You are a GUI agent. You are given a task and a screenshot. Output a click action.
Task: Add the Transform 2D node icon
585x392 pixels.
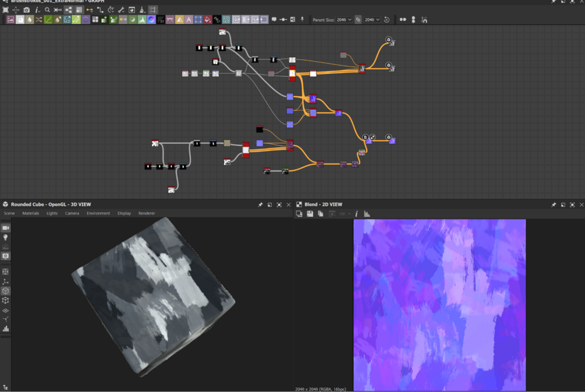pyautogui.click(x=198, y=20)
